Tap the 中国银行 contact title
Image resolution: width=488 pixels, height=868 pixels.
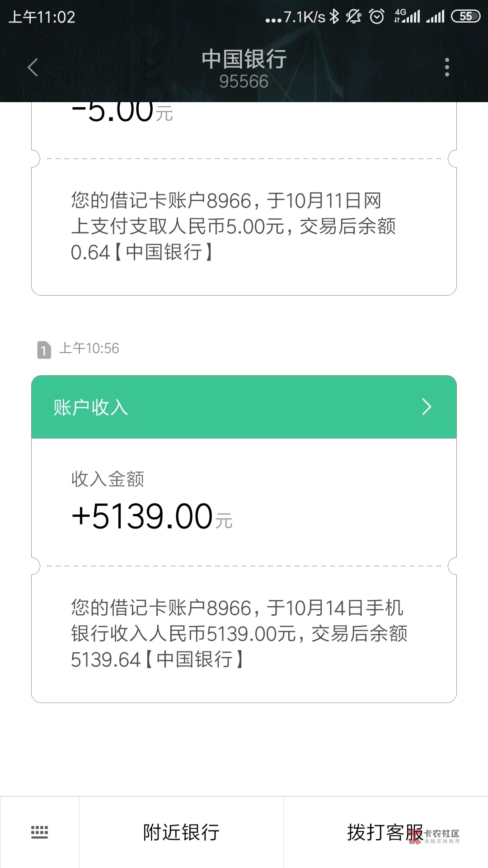pos(244,59)
